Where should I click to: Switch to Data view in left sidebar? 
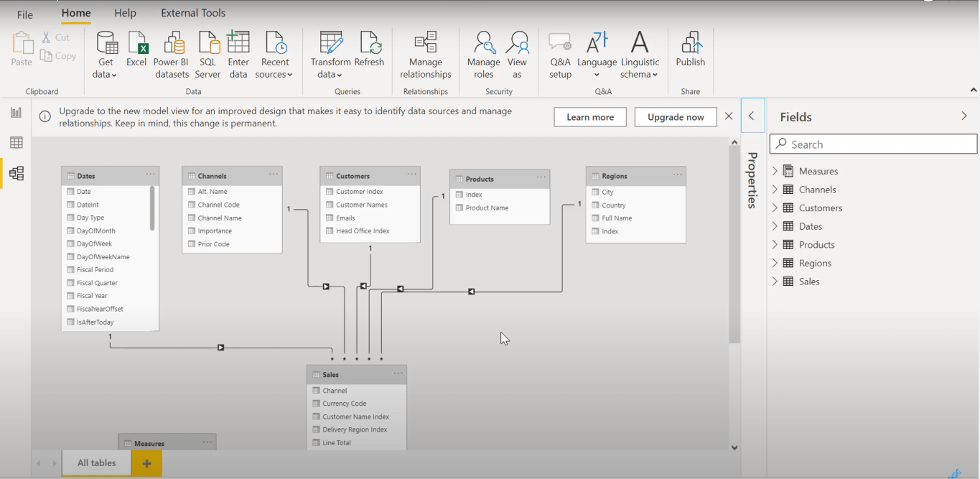coord(16,143)
